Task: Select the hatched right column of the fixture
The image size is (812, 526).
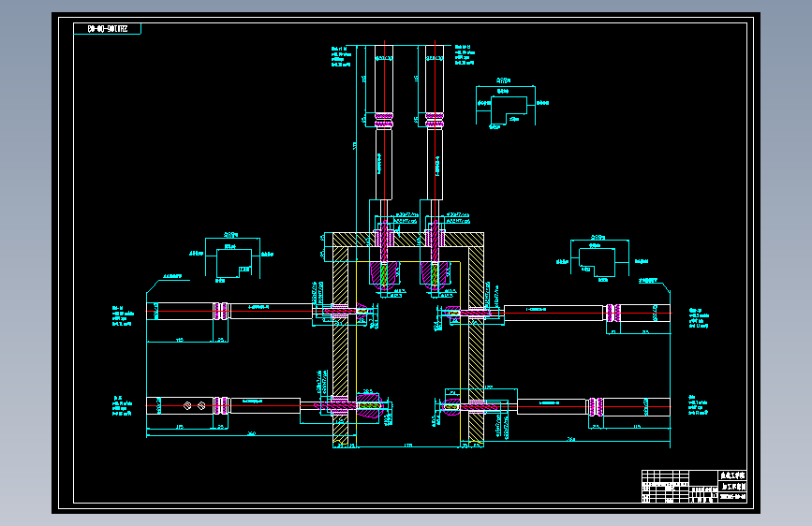Action: [476, 346]
